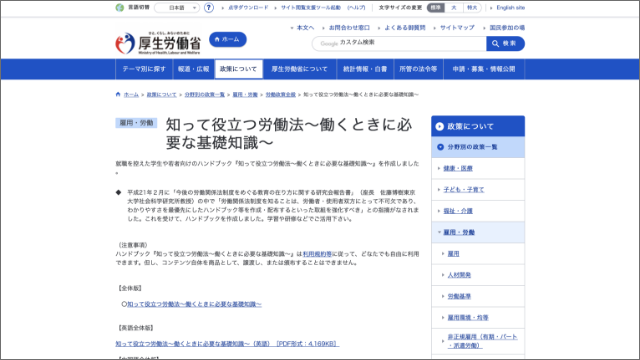The height and width of the screenshot is (360, 640).
Task: Open sidebar 雇用環境・均等 sub-item
Action: pos(468,318)
